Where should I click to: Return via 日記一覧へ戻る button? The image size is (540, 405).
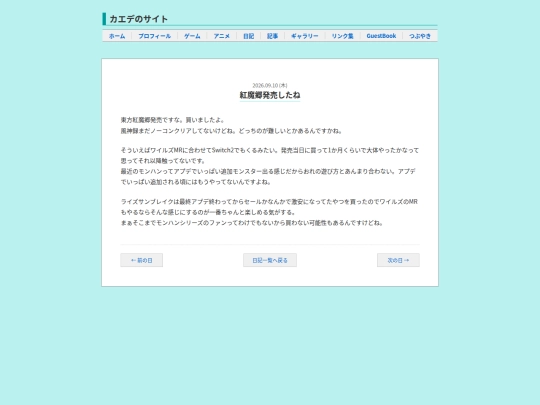[270, 260]
